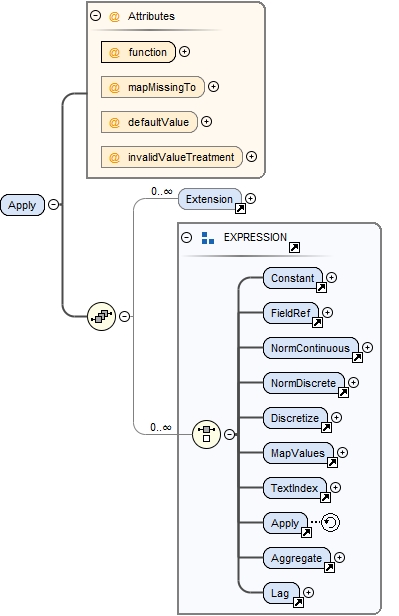Viewport: 399px width, 616px height.
Task: Expand the NormContinuous element
Action: pos(368,347)
